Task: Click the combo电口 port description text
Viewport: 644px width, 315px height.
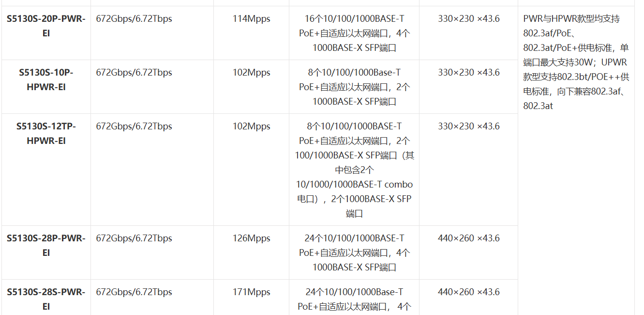Action: point(354,170)
